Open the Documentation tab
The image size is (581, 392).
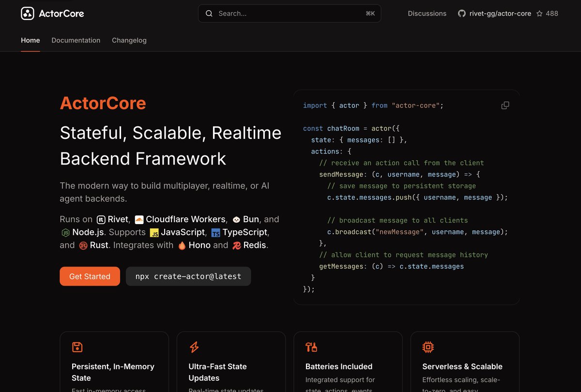coord(76,40)
